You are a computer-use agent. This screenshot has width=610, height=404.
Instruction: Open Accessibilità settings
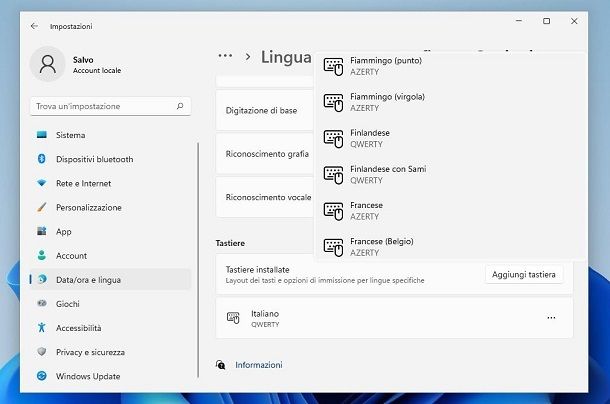coord(110,328)
